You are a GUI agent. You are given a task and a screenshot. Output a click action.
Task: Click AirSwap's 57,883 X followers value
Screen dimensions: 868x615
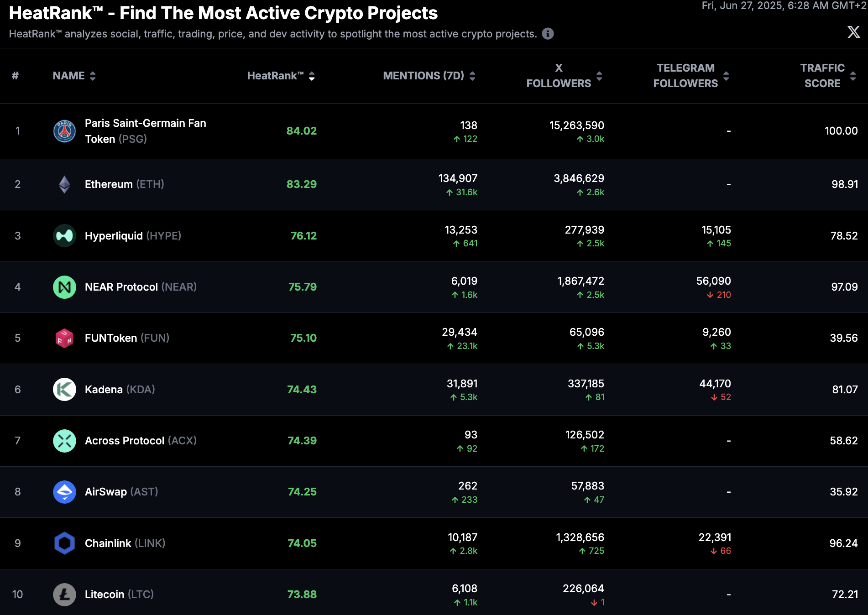[x=587, y=486]
